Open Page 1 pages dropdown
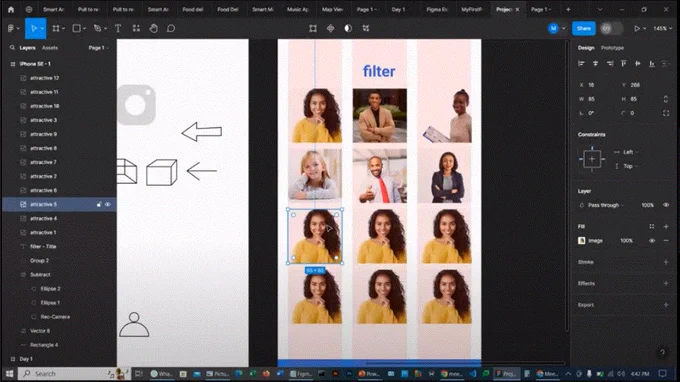680x382 pixels. point(98,48)
